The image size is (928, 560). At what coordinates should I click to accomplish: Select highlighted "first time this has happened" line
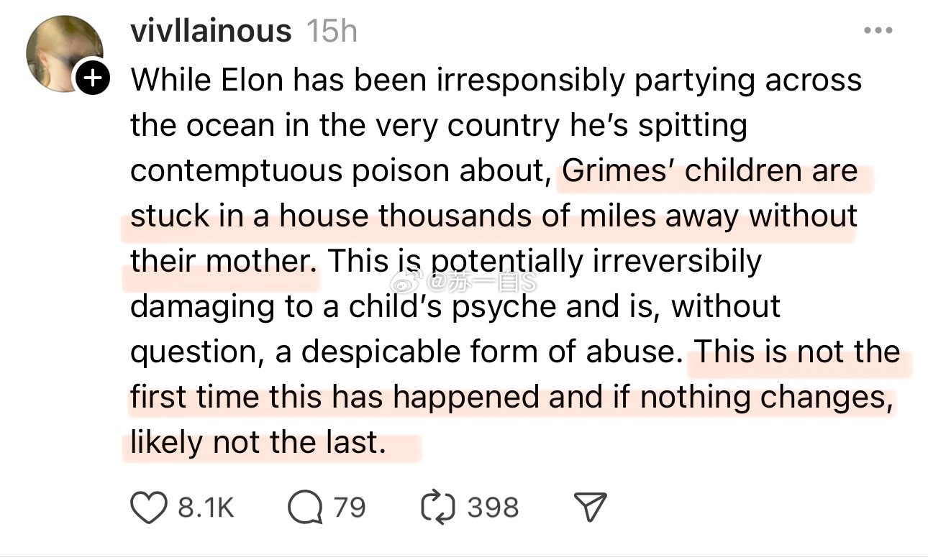[511, 397]
